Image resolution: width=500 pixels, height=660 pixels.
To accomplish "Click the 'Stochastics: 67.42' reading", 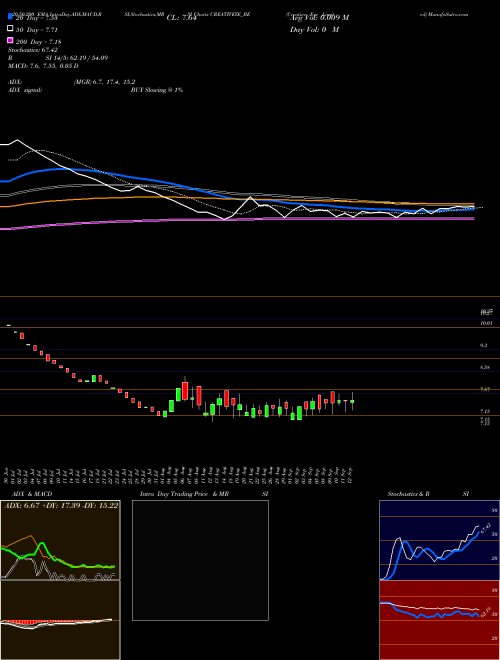I will 33,50.
